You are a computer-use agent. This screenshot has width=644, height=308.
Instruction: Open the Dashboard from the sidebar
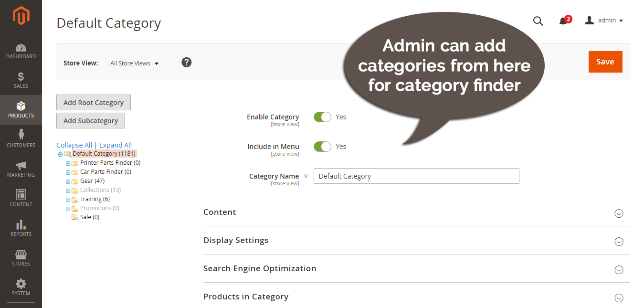(x=21, y=51)
